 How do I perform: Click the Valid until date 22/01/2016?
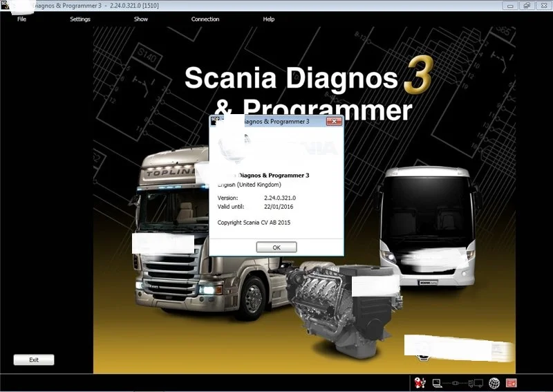pyautogui.click(x=279, y=207)
